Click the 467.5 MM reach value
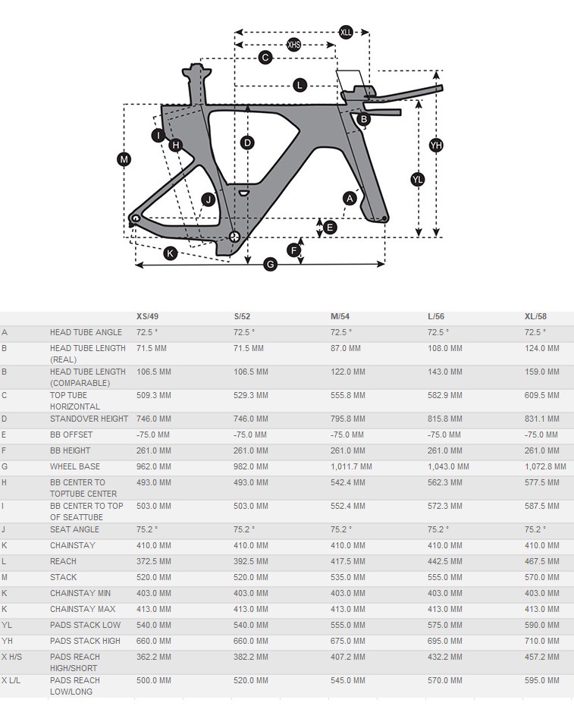The width and height of the screenshot is (574, 728). 542,561
